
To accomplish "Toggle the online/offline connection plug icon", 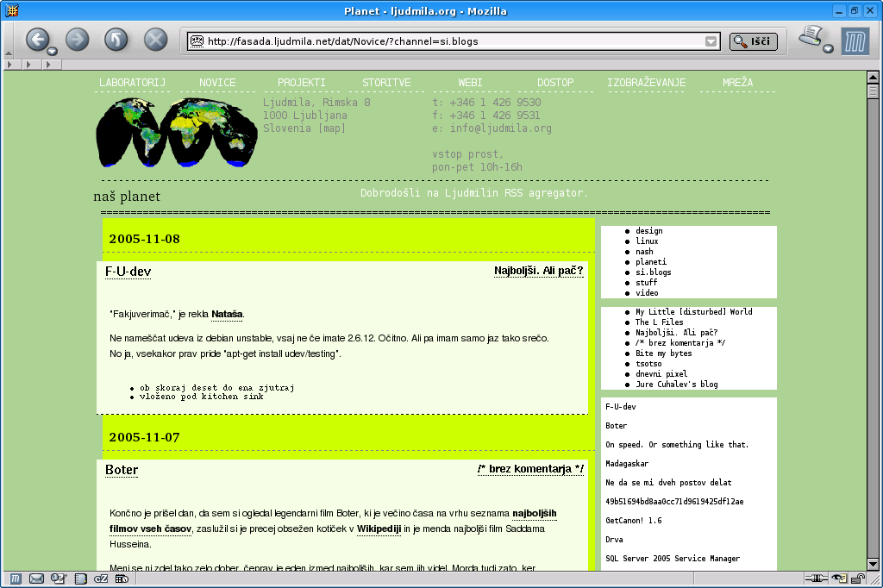I will 817,579.
